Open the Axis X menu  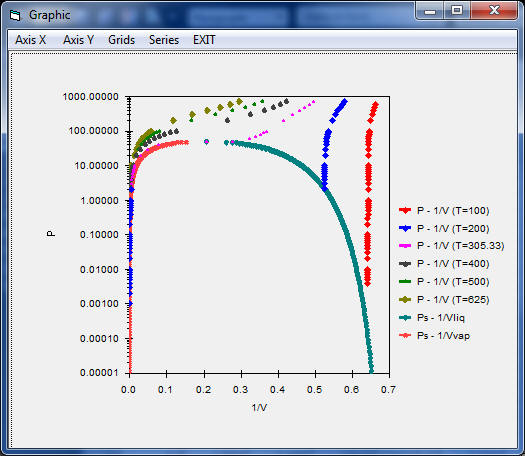point(30,40)
